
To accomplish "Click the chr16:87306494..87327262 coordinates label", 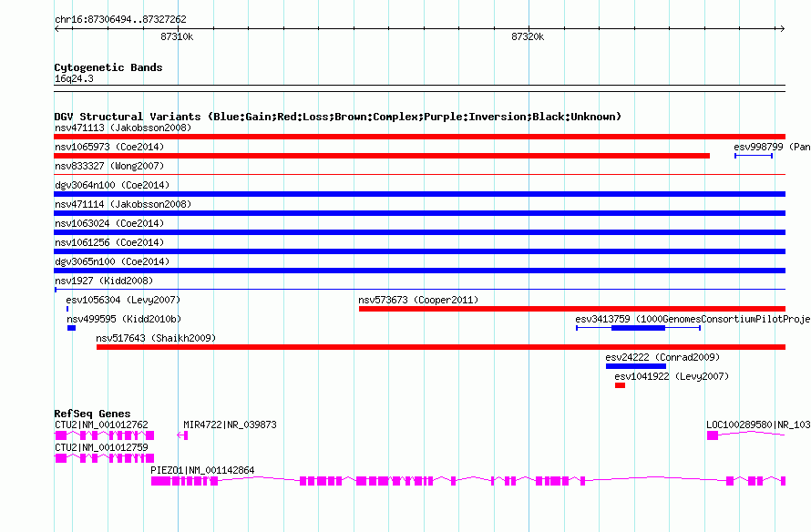I will (x=120, y=19).
